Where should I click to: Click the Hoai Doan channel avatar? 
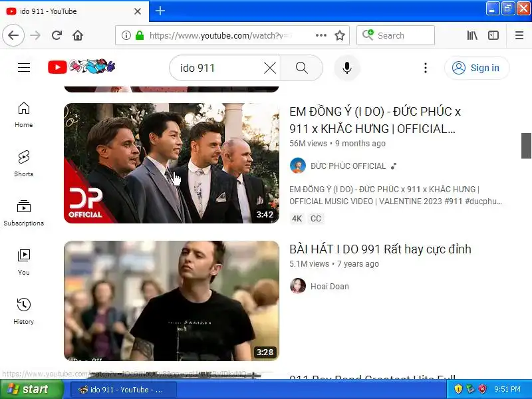(x=298, y=286)
